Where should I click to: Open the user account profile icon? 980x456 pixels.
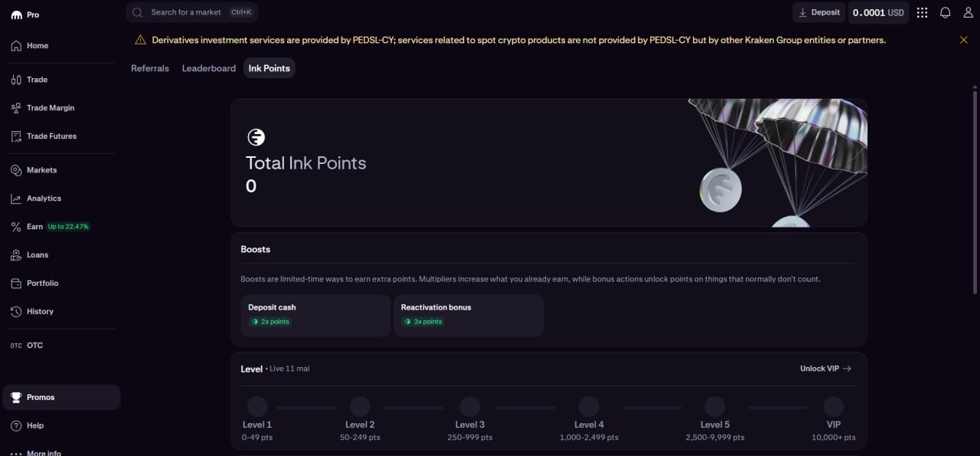pyautogui.click(x=968, y=12)
